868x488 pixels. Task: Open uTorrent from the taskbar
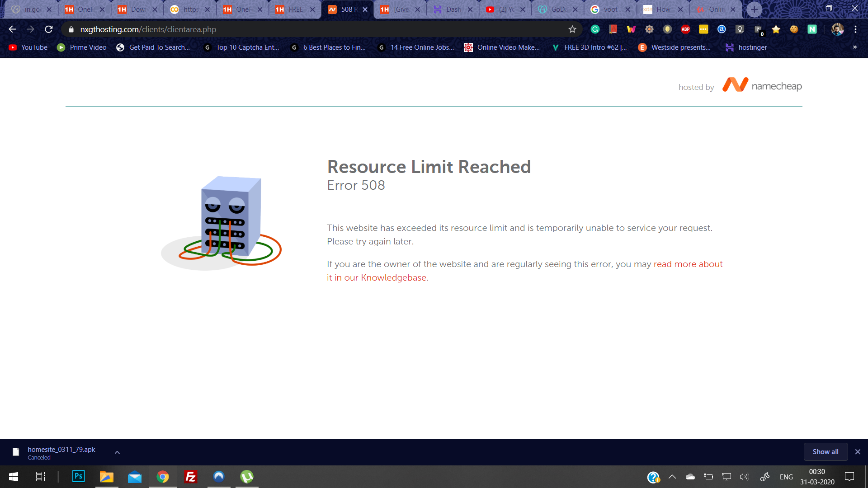(247, 476)
